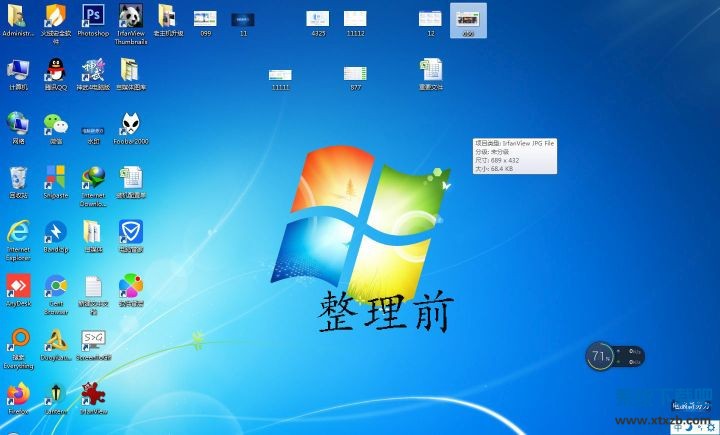
Task: Launch Internet Explorer browser
Action: [x=18, y=232]
